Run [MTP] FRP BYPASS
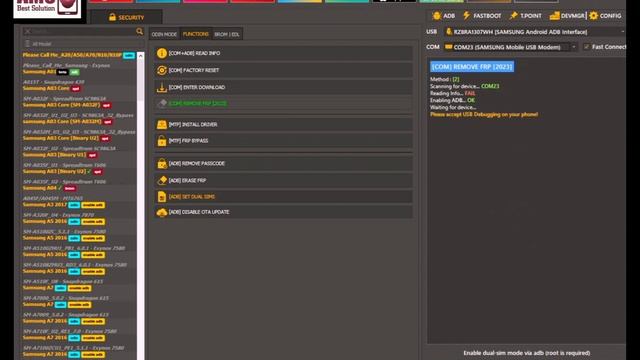This screenshot has width=640, height=360. tap(283, 141)
